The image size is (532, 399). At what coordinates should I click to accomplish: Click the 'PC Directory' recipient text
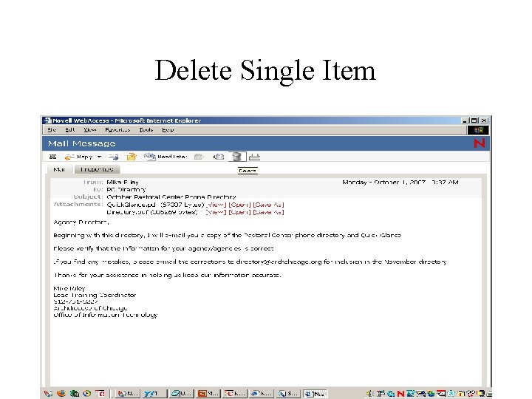click(x=126, y=190)
